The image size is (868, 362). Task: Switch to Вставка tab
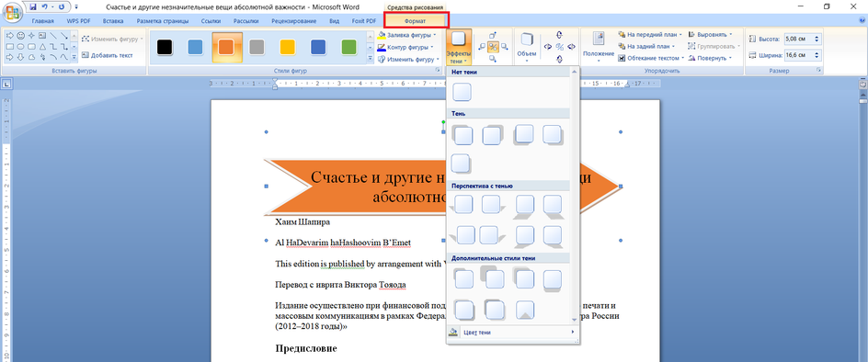pos(112,21)
